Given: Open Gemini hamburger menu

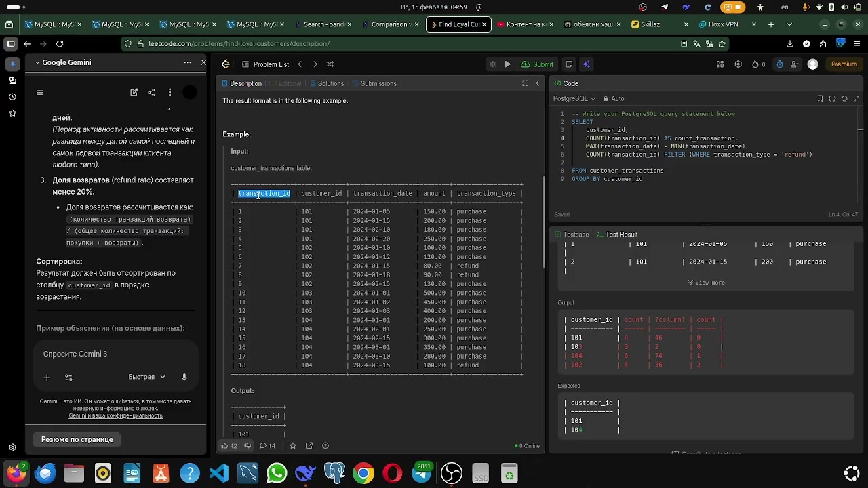Looking at the screenshot, I should pos(40,92).
